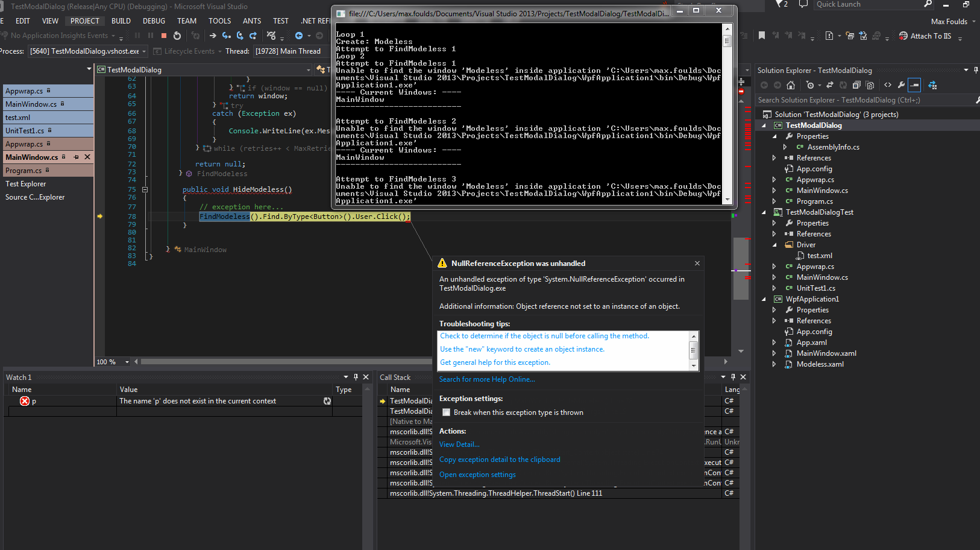
Task: Click the Step Into debug icon
Action: [226, 36]
